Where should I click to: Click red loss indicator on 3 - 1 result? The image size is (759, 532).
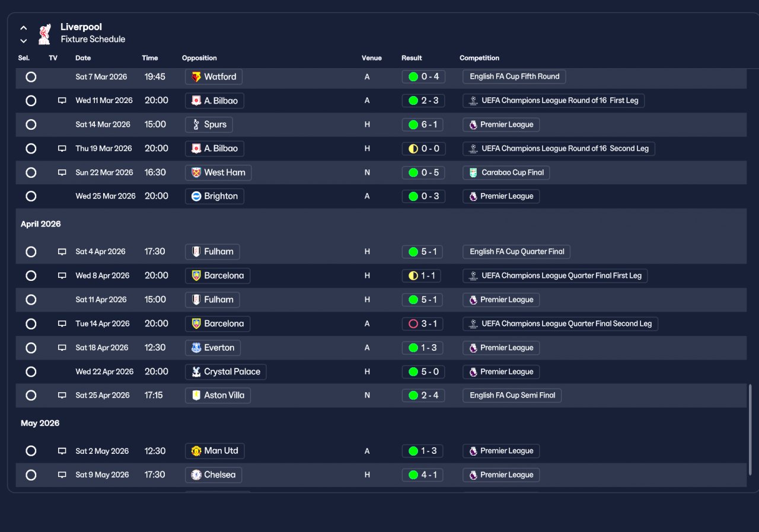[x=413, y=323]
